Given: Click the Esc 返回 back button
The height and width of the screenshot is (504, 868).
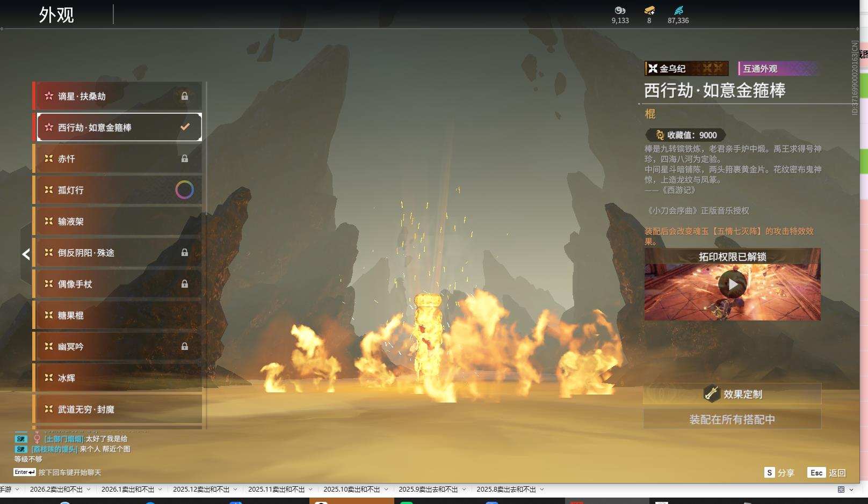Looking at the screenshot, I should tap(827, 472).
